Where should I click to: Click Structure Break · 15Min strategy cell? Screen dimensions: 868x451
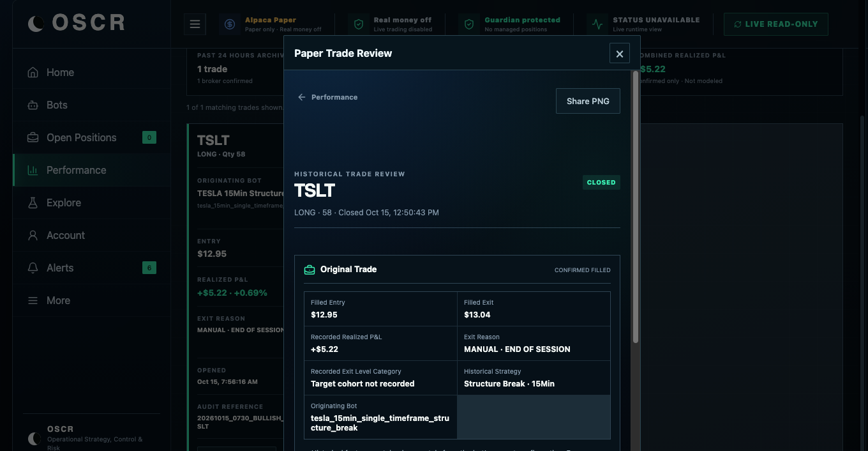[x=534, y=378]
